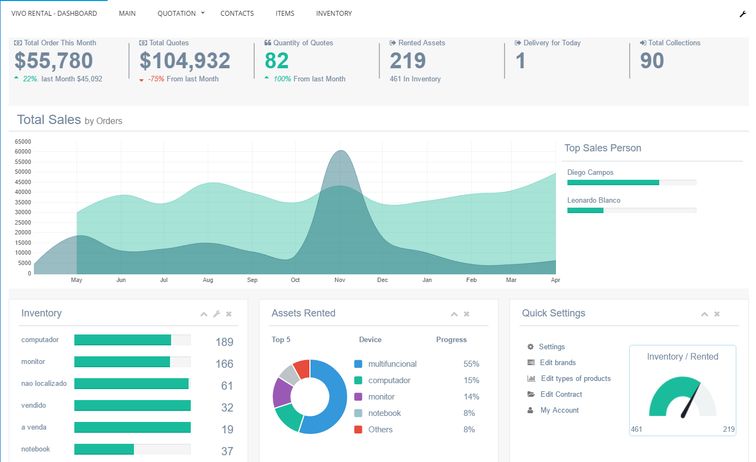This screenshot has height=462, width=756.
Task: Click the wrench icon in Inventory panel header
Action: coord(217,314)
